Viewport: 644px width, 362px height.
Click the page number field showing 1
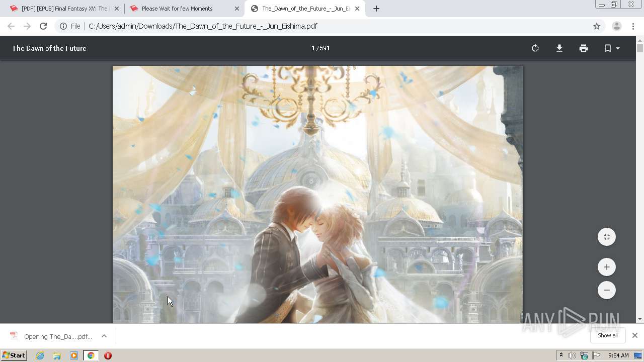(313, 48)
